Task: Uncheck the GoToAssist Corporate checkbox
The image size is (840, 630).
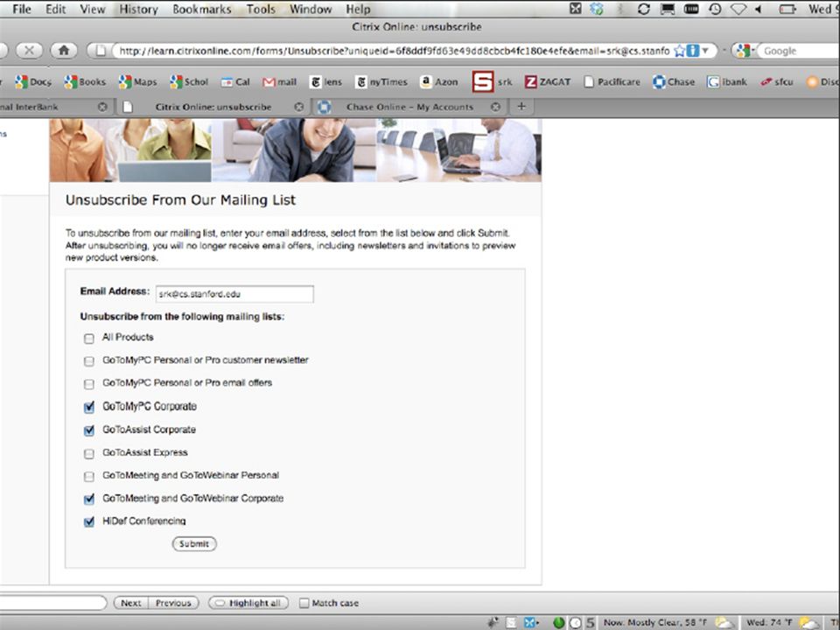Action: 89,430
